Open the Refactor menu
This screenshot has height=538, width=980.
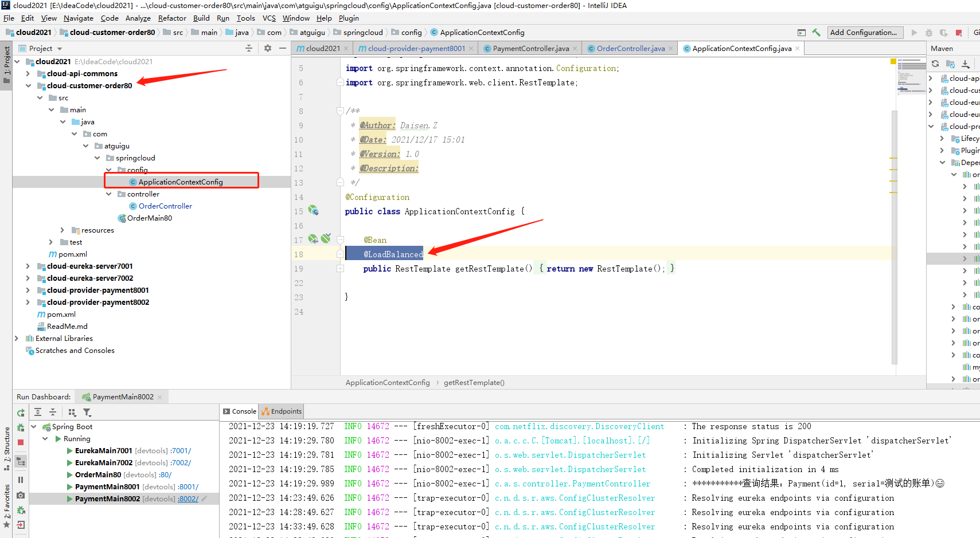[x=172, y=18]
